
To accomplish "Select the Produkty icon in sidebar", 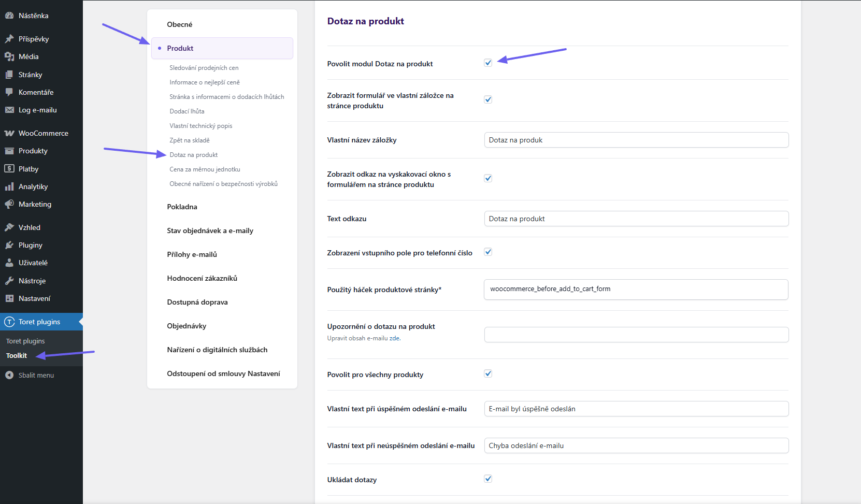I will 10,151.
